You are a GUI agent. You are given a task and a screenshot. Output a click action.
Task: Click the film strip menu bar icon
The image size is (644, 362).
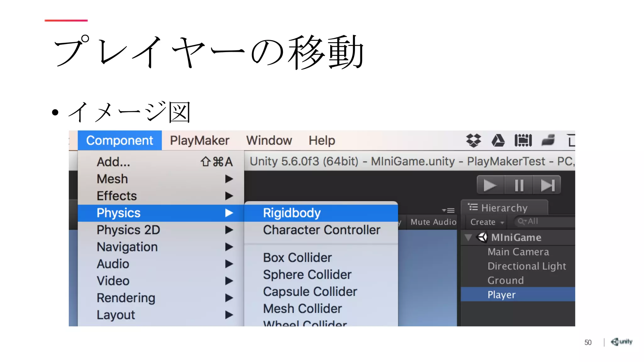523,140
